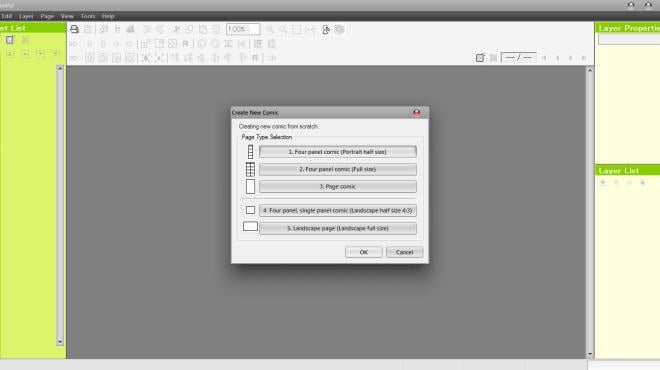660x370 pixels.
Task: Click the Print icon in the toolbar
Action: tap(74, 29)
